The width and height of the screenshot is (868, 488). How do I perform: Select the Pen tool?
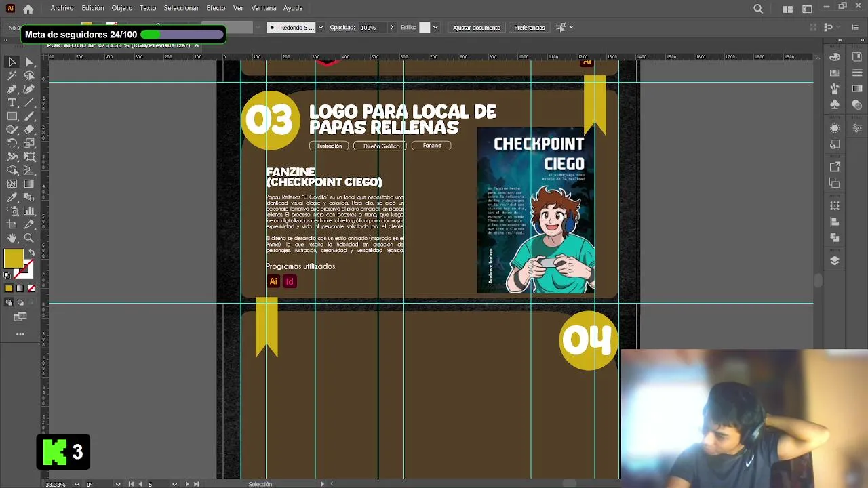[12, 89]
